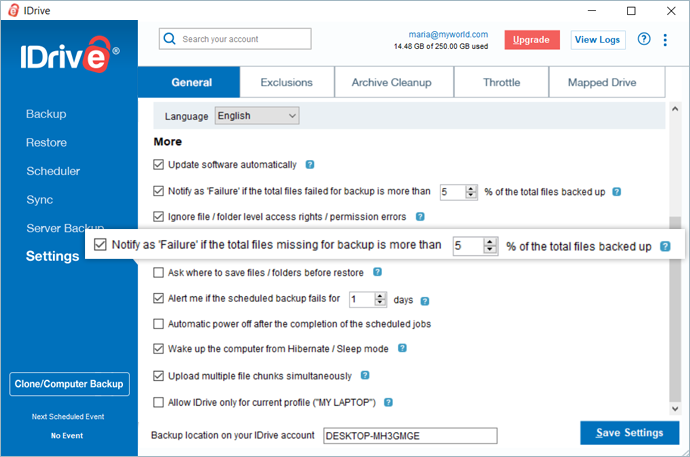Uncheck Ignore file/folder level access rights errors
This screenshot has width=690, height=457.
(158, 216)
